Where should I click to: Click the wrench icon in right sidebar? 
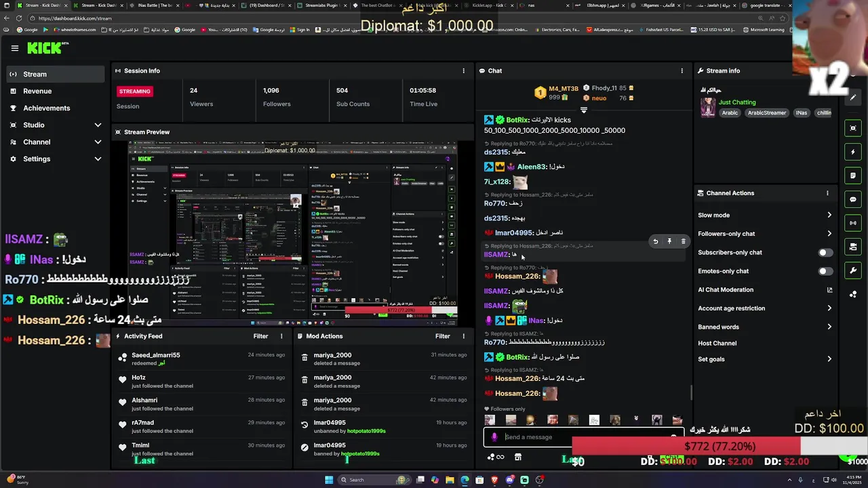(853, 270)
